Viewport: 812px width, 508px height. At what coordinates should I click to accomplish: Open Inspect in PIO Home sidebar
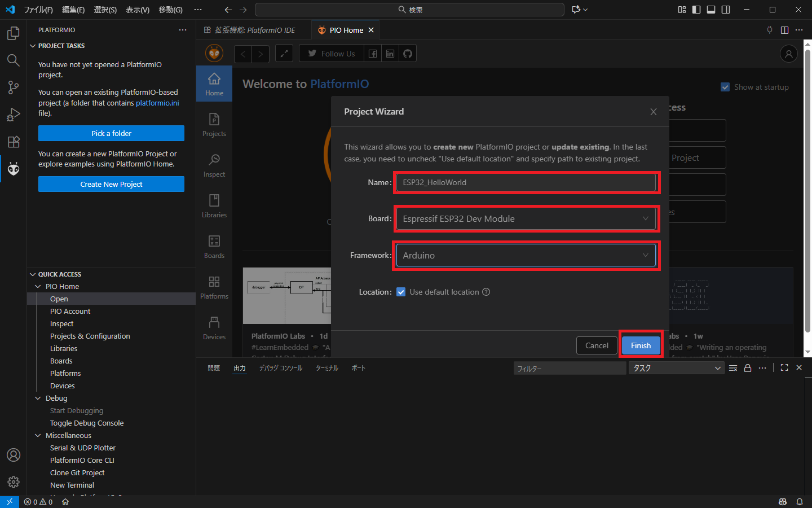pyautogui.click(x=214, y=165)
